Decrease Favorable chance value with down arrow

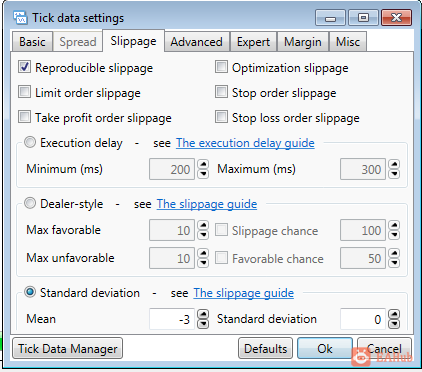coord(394,263)
